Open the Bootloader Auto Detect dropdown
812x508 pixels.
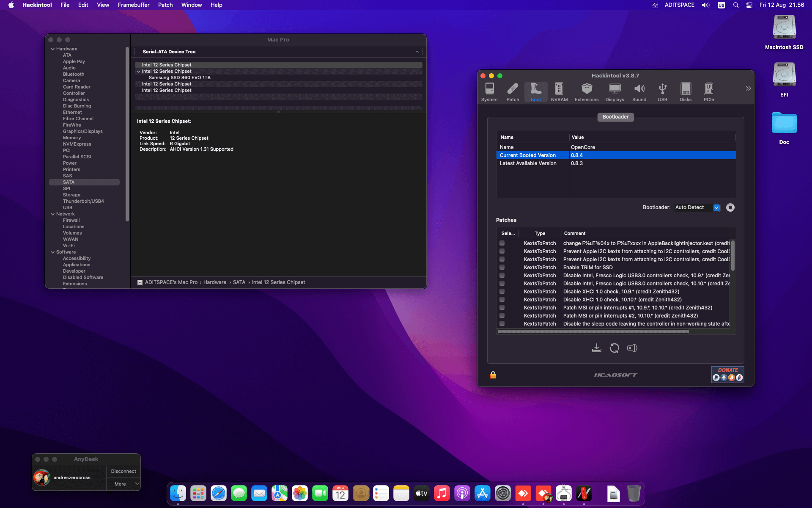(x=716, y=207)
